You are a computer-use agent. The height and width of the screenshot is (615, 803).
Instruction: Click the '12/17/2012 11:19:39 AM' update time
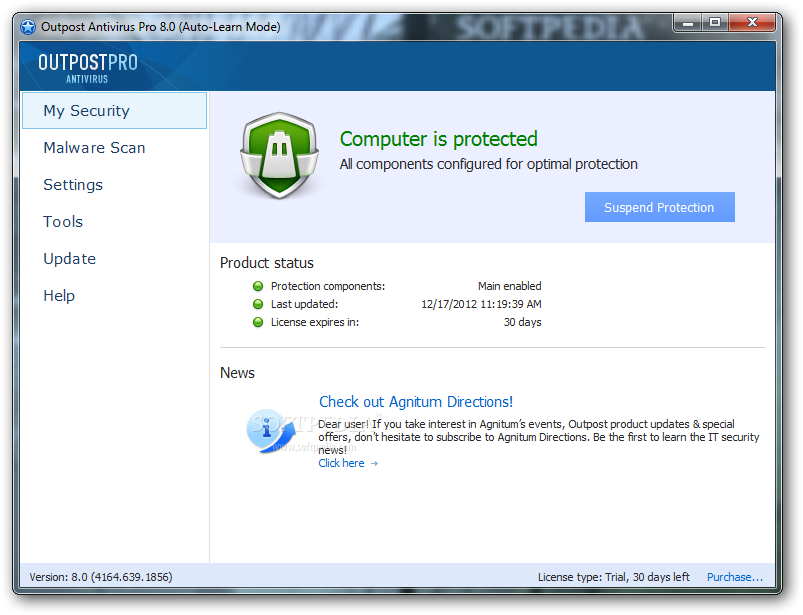coord(481,304)
